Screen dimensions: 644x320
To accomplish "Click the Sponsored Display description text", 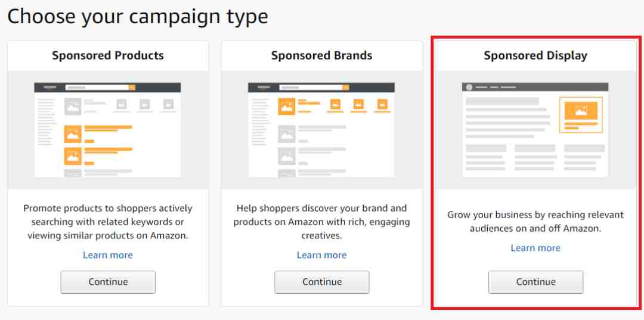I will click(535, 222).
